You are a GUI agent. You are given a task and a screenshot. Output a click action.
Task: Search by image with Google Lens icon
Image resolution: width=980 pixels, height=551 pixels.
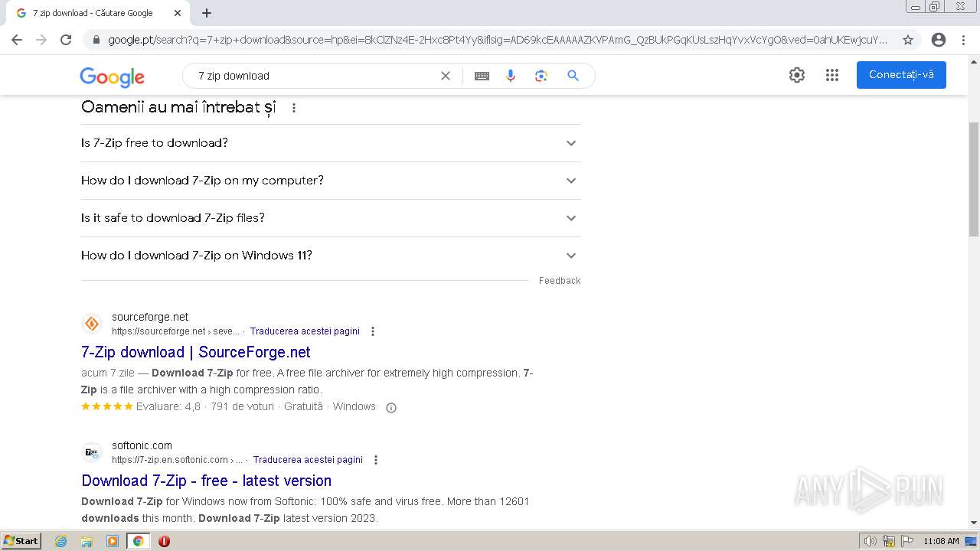(541, 76)
